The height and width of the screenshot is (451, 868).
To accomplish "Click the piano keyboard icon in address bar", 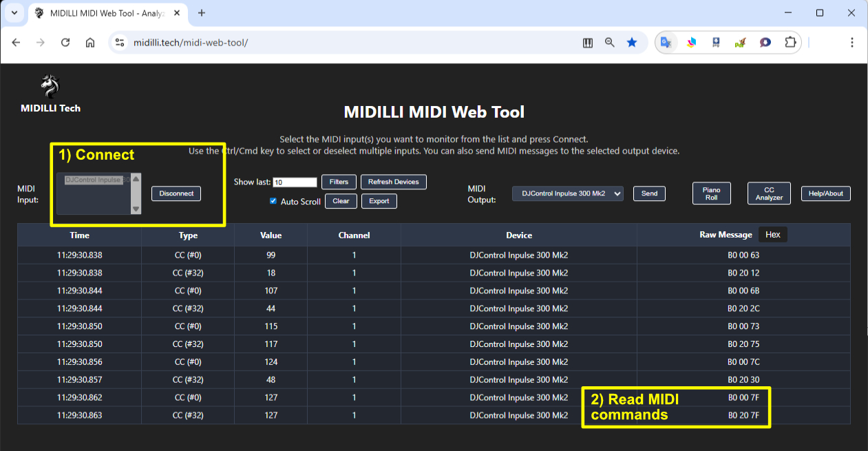I will (588, 43).
